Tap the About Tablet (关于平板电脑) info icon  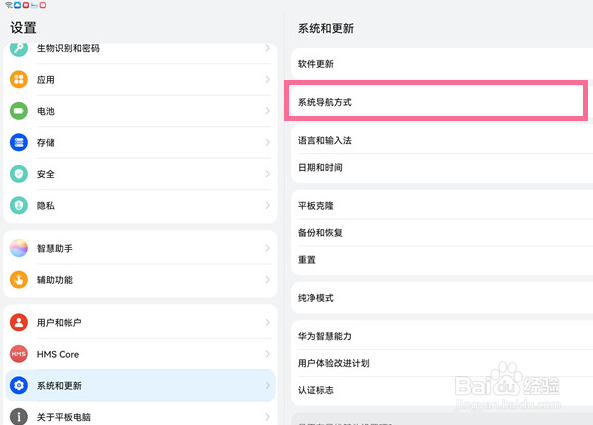tap(19, 416)
